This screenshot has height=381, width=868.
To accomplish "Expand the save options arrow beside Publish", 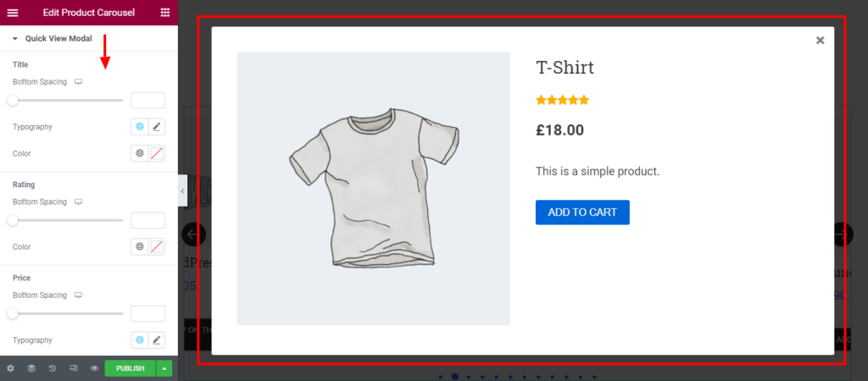I will (164, 368).
